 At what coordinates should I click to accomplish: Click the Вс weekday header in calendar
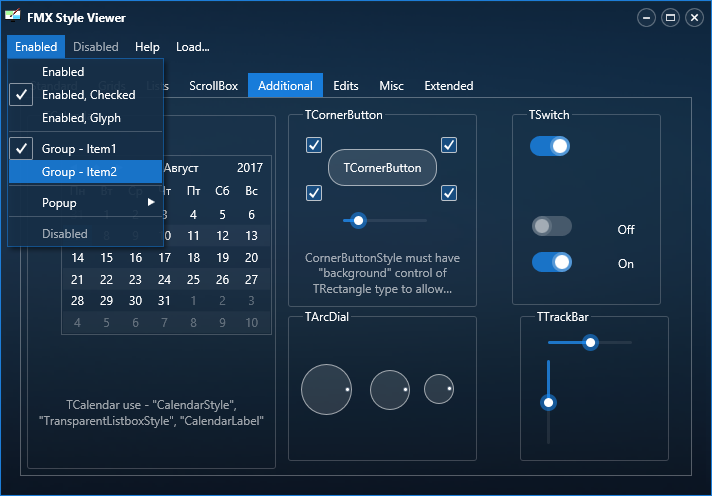coord(252,191)
